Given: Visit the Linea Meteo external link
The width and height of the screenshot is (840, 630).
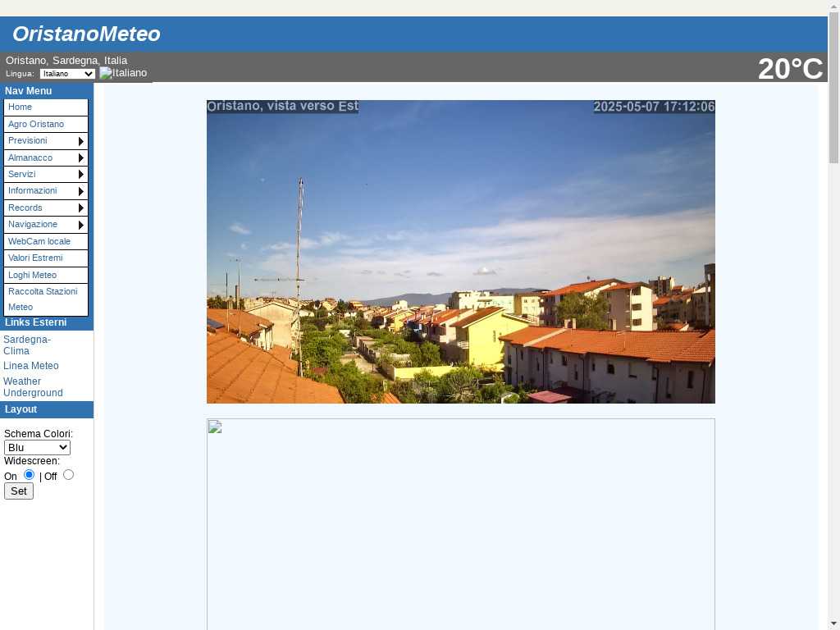Looking at the screenshot, I should 31,366.
